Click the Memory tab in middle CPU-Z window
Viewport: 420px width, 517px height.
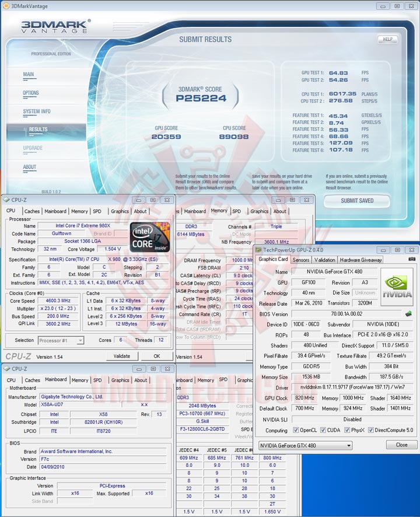(x=219, y=211)
